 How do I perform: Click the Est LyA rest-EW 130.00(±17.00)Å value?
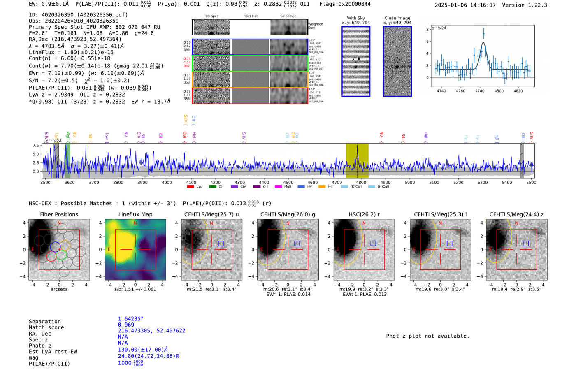(x=143, y=350)
